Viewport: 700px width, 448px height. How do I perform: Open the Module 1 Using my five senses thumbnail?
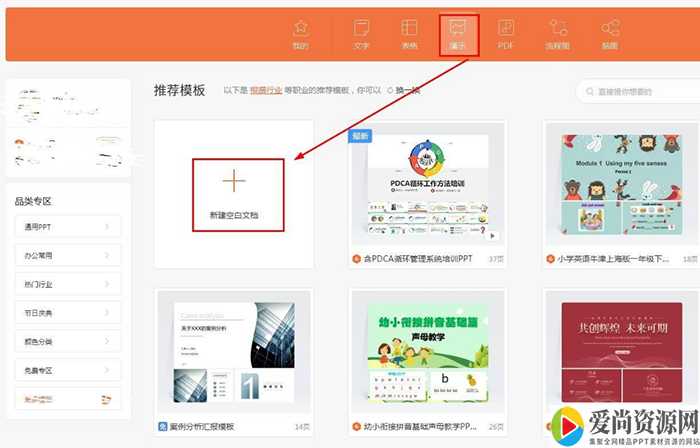coord(622,185)
